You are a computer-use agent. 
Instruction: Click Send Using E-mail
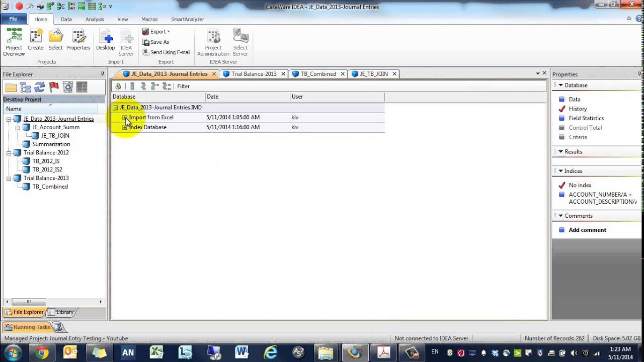[x=166, y=52]
